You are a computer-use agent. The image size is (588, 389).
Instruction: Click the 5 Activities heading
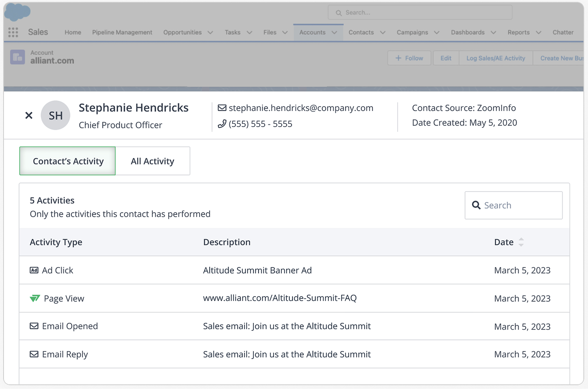tap(52, 200)
